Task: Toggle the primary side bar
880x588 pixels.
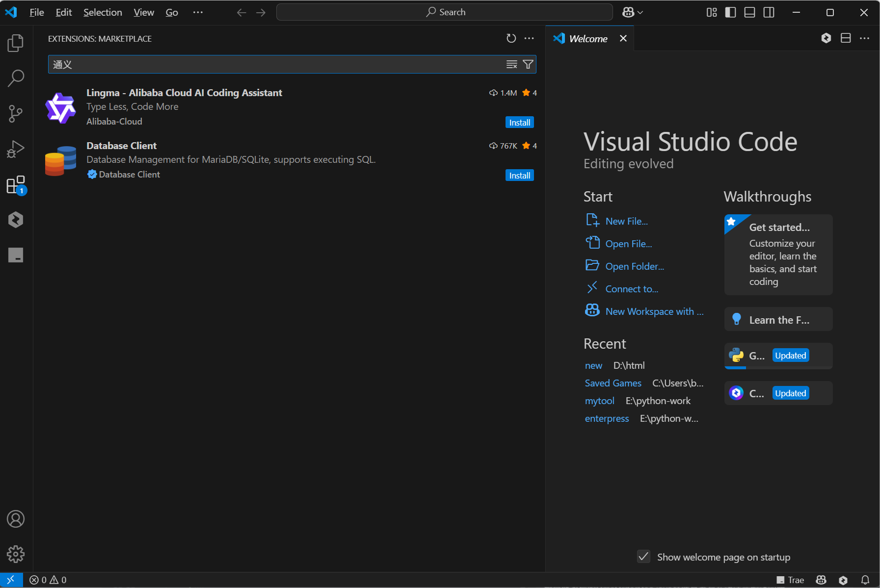Action: click(x=730, y=12)
